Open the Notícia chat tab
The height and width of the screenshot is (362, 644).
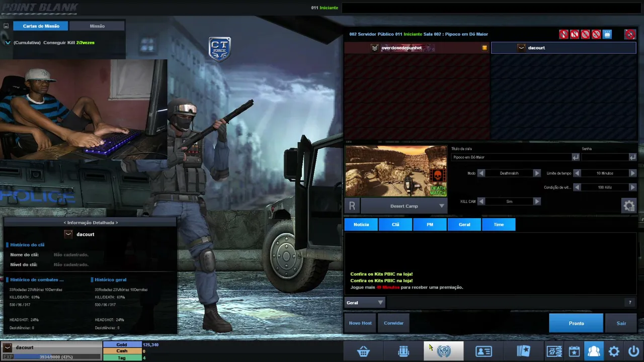(361, 224)
